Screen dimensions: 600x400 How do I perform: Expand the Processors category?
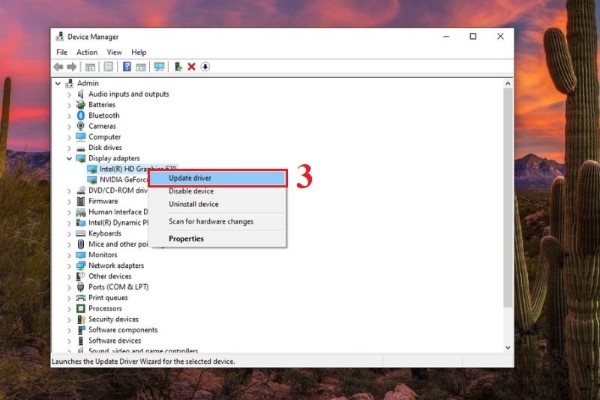pyautogui.click(x=69, y=309)
